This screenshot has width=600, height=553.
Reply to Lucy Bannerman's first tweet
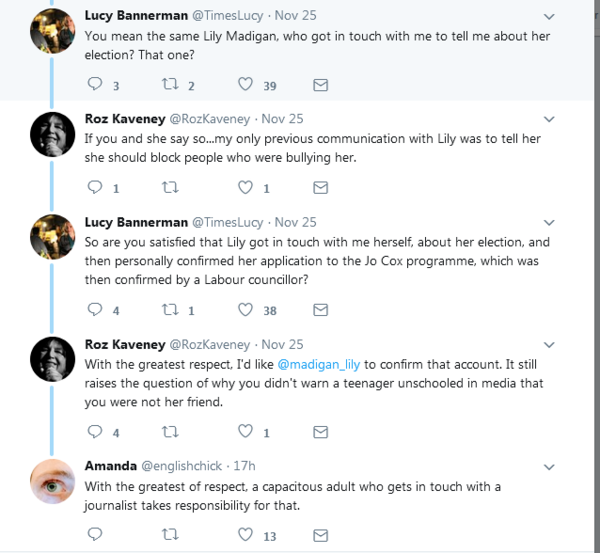[x=96, y=85]
